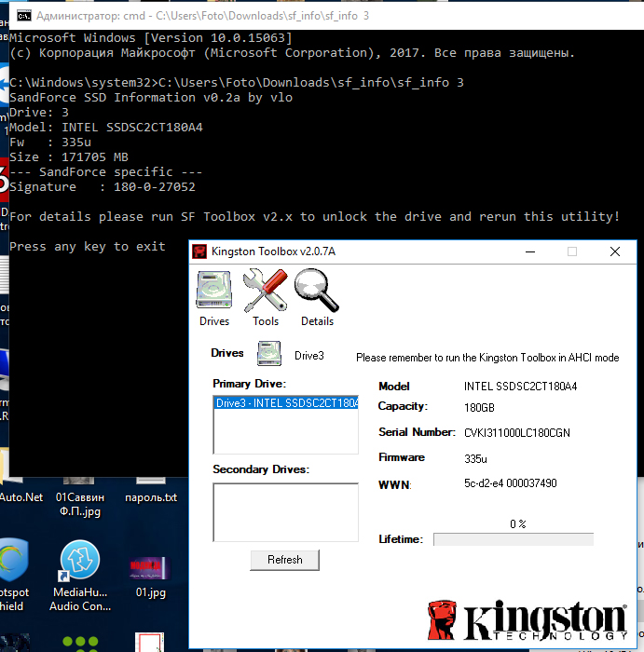This screenshot has height=652, width=644.
Task: Click the Lifetime progress bar
Action: (x=514, y=539)
